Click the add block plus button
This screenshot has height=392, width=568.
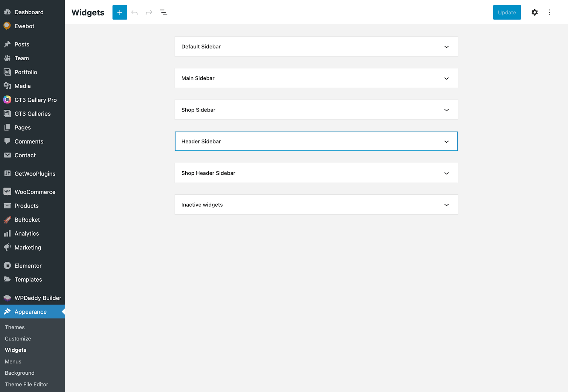pyautogui.click(x=120, y=12)
